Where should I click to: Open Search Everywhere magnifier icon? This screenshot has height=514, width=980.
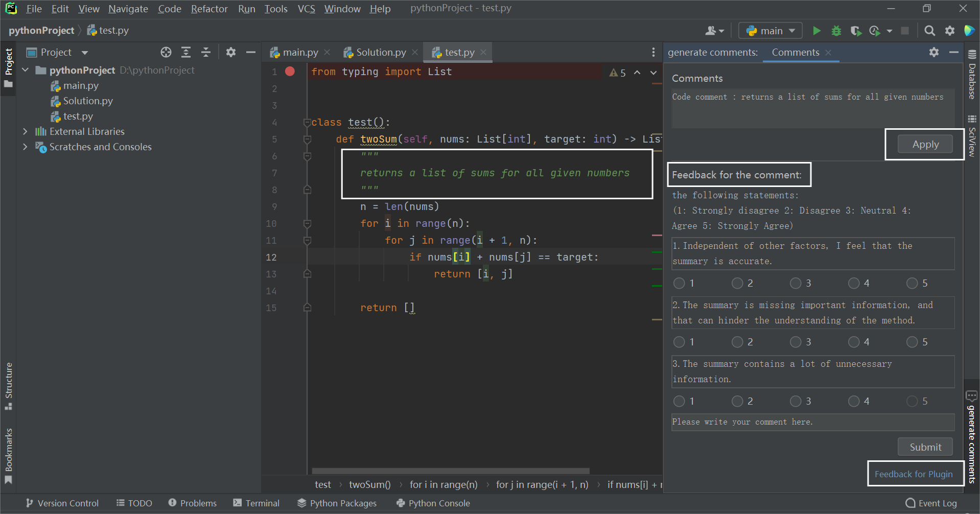930,31
